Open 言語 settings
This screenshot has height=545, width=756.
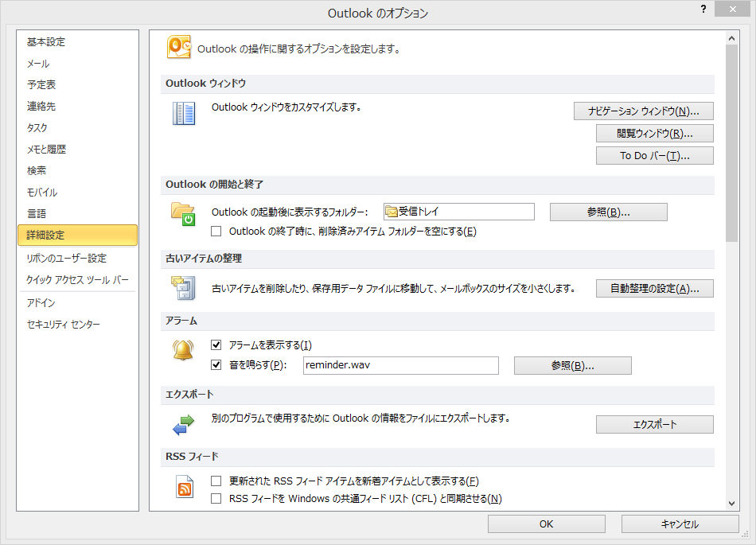coord(77,213)
